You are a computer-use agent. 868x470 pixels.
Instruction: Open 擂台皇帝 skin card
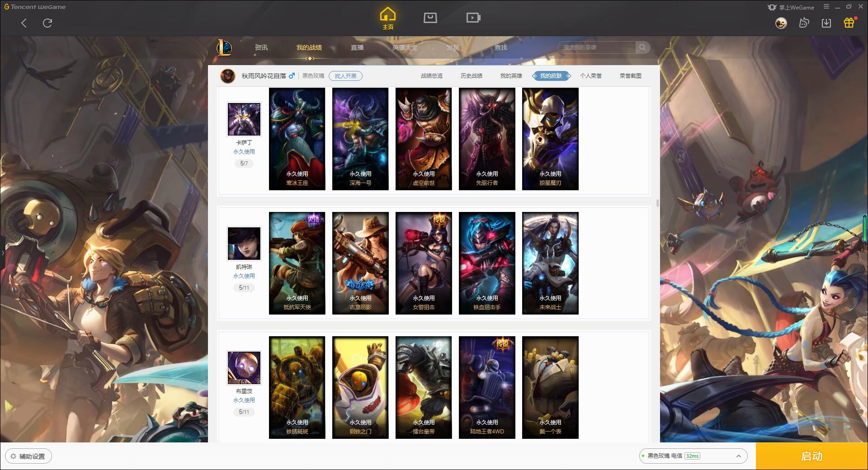pyautogui.click(x=424, y=387)
